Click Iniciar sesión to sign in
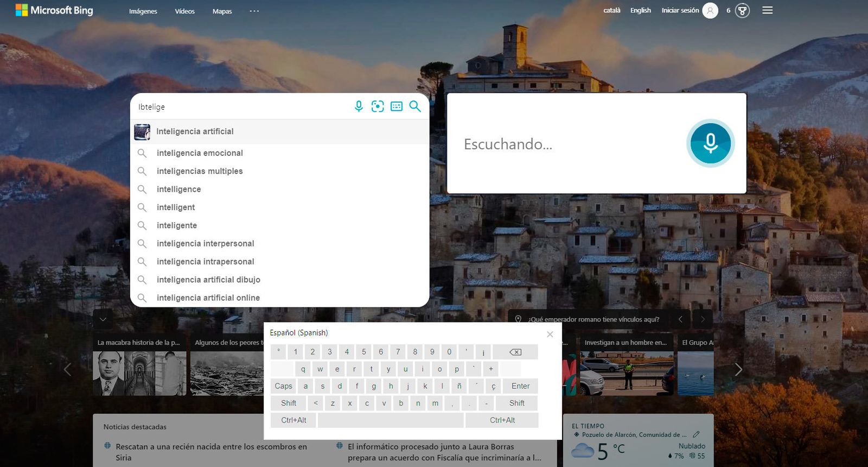 [680, 10]
